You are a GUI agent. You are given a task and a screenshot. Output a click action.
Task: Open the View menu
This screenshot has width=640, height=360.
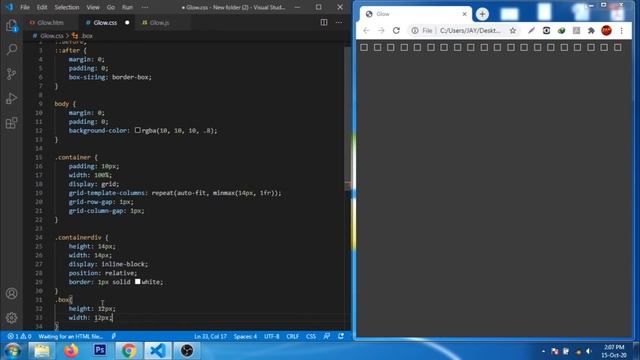point(93,7)
